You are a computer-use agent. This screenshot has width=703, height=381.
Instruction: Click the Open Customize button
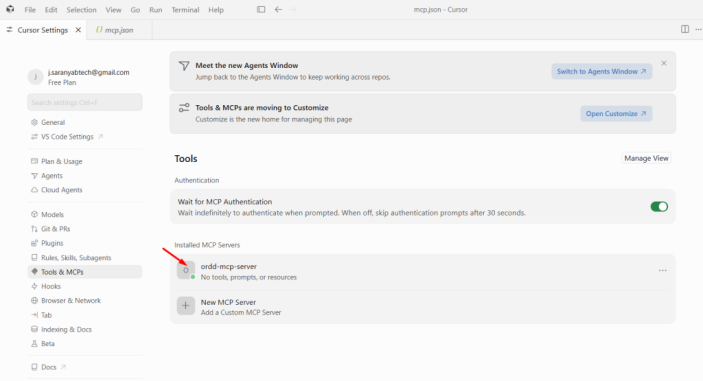(616, 113)
